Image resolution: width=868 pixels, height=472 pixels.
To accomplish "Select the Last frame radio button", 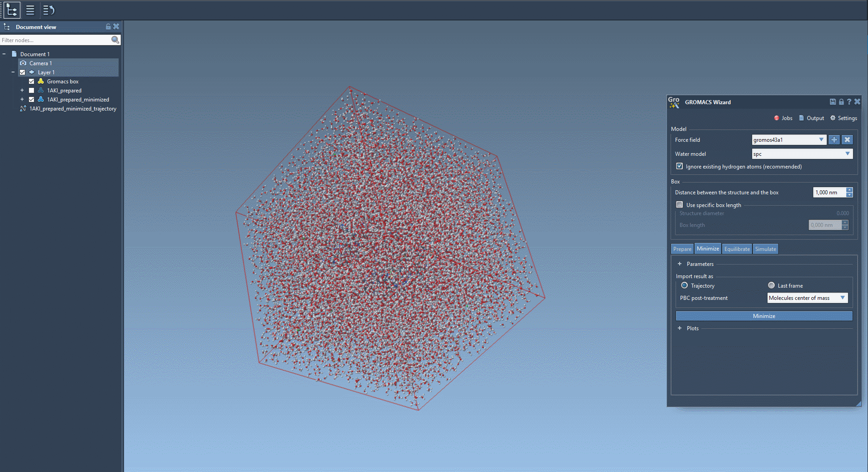I will coord(772,285).
